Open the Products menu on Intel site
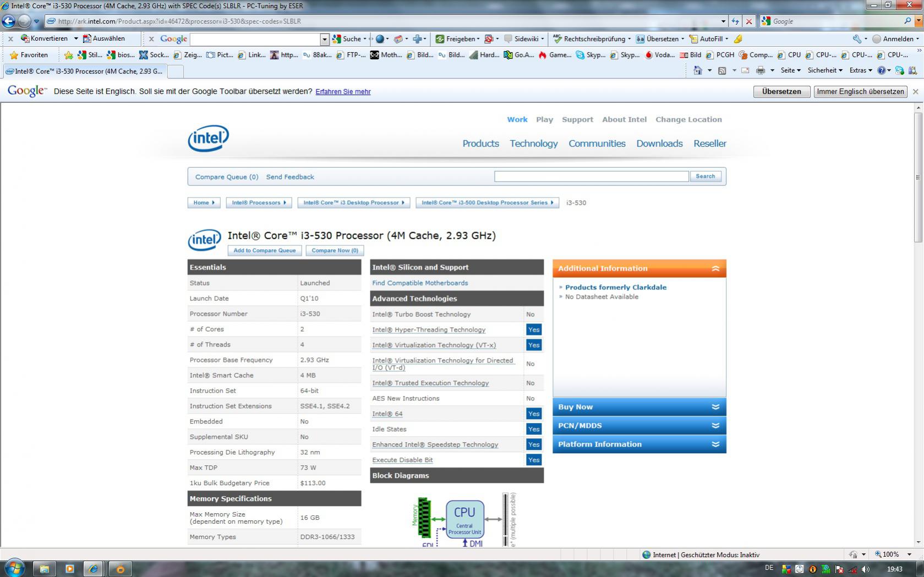This screenshot has height=577, width=924. pos(480,144)
